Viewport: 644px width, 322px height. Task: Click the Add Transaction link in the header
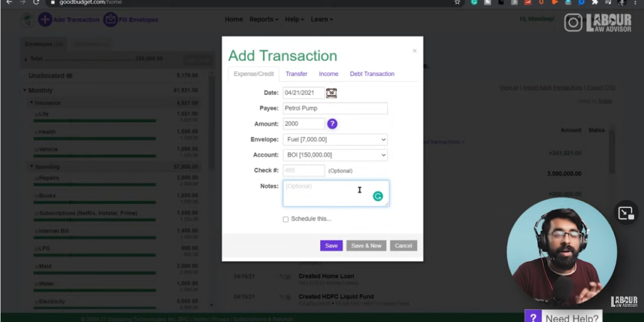76,19
